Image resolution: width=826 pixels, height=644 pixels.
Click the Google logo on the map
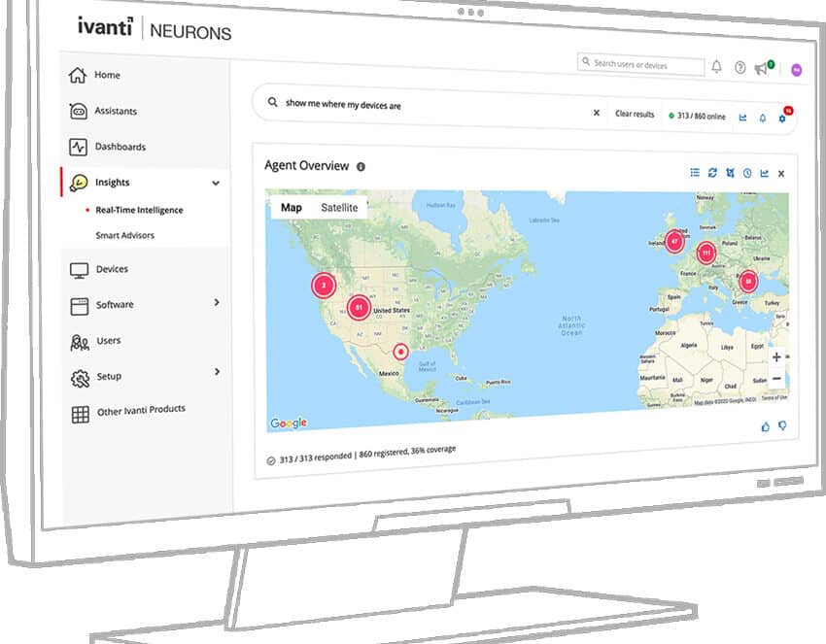(x=289, y=423)
